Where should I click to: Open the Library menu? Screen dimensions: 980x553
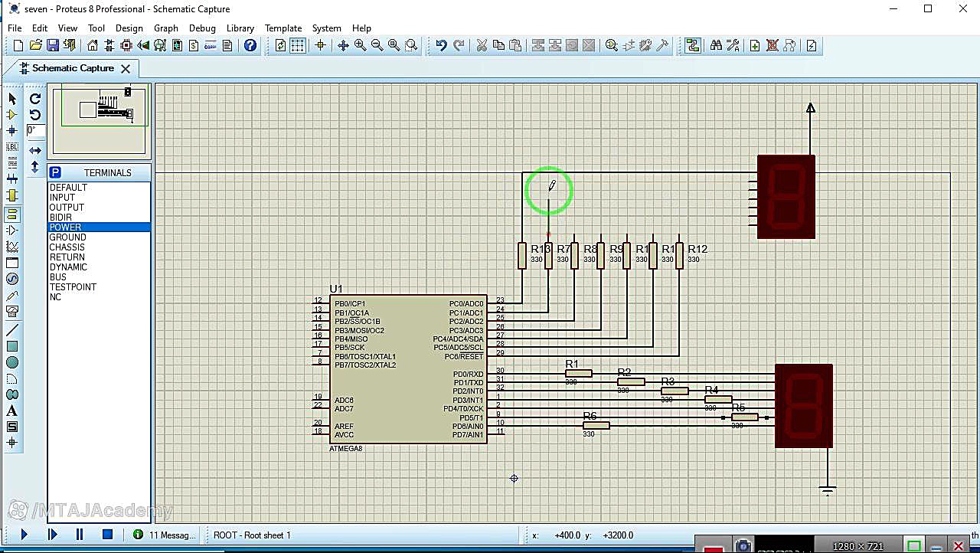point(240,28)
